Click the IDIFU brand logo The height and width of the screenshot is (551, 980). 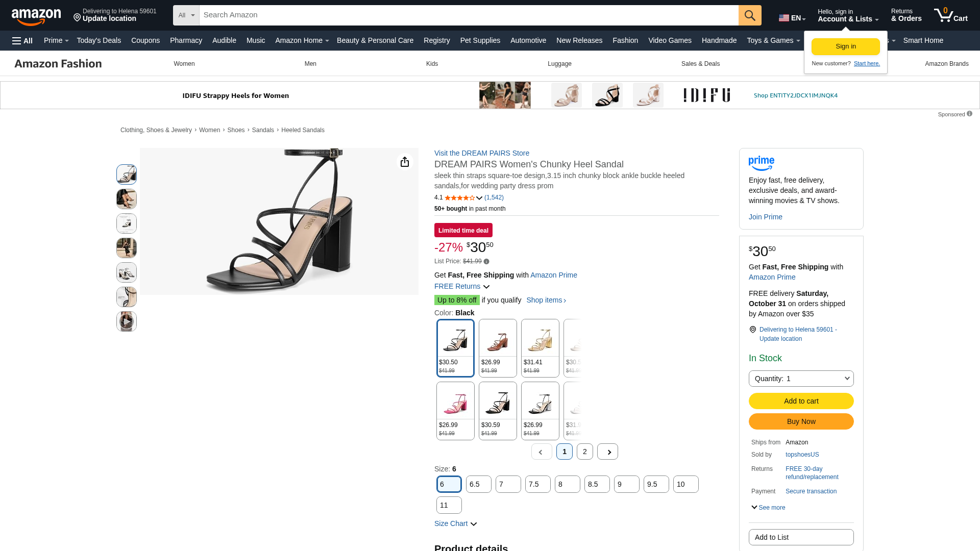(x=707, y=95)
